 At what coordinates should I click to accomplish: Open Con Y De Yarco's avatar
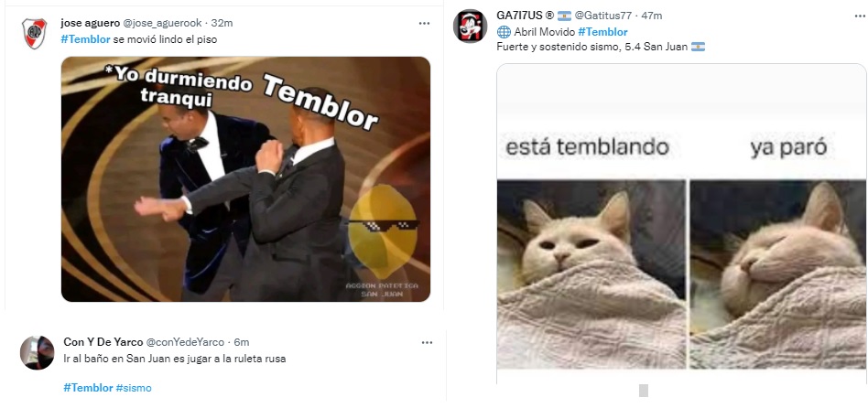click(x=38, y=353)
